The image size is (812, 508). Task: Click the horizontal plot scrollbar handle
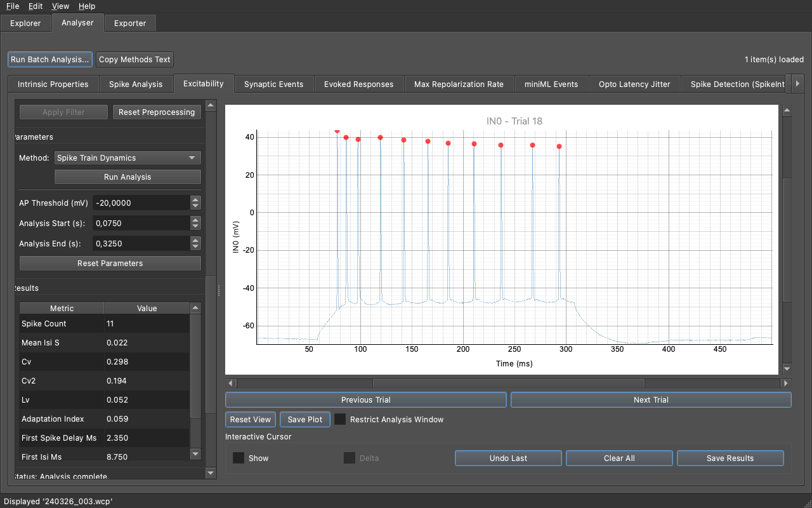coord(508,383)
